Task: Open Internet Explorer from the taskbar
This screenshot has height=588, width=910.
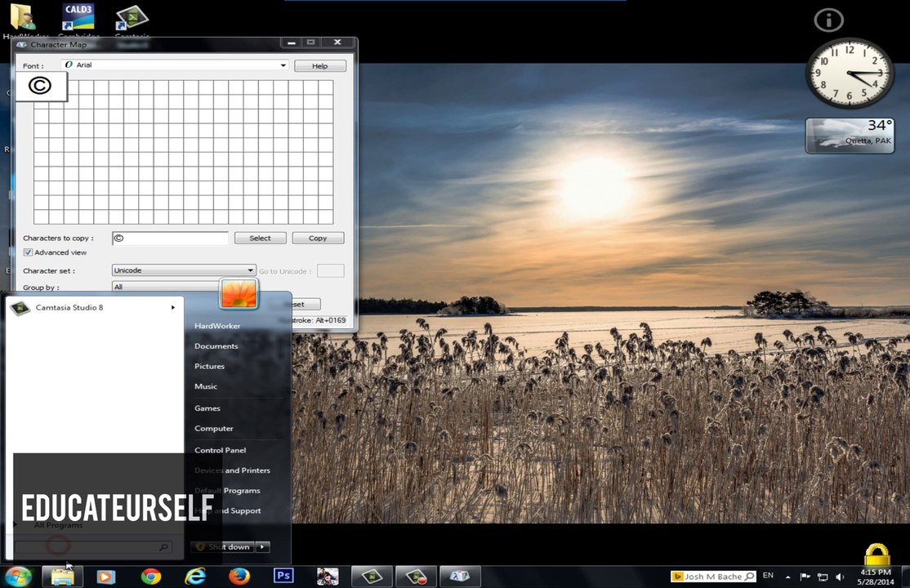Action: (195, 577)
